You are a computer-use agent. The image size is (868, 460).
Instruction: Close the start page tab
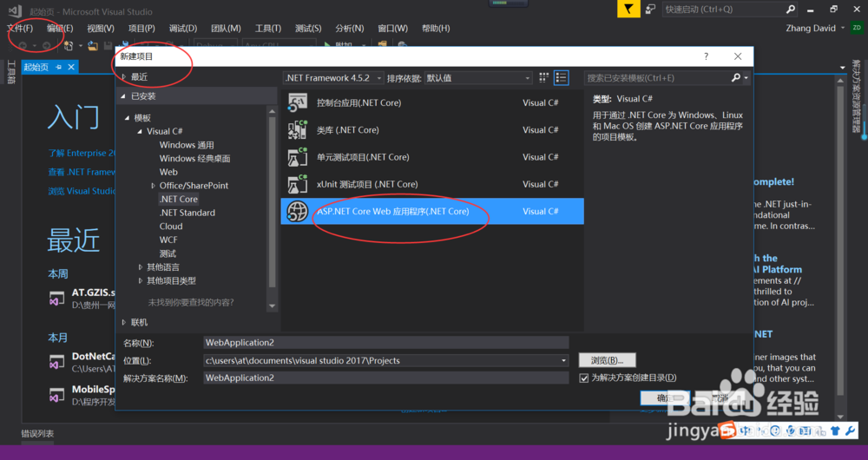coord(71,67)
